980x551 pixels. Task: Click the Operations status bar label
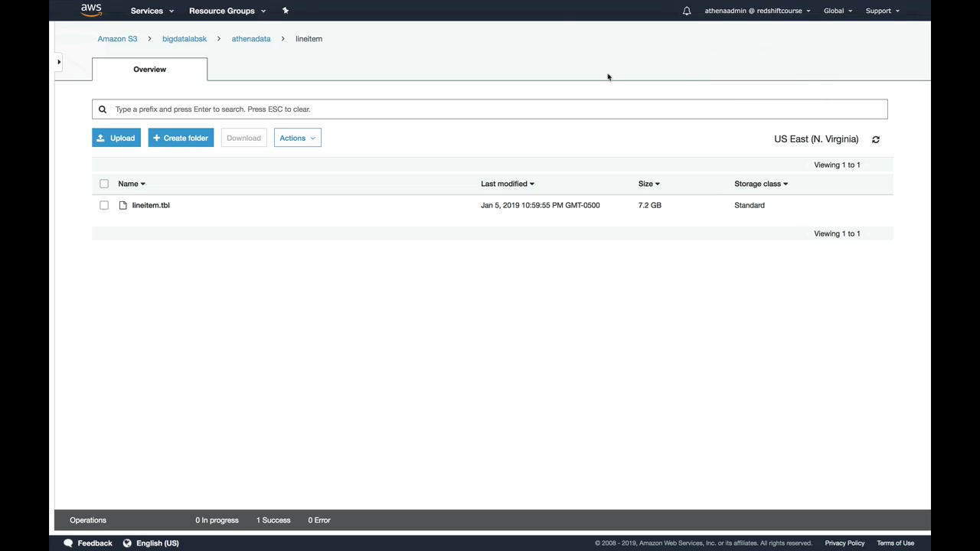[88, 520]
